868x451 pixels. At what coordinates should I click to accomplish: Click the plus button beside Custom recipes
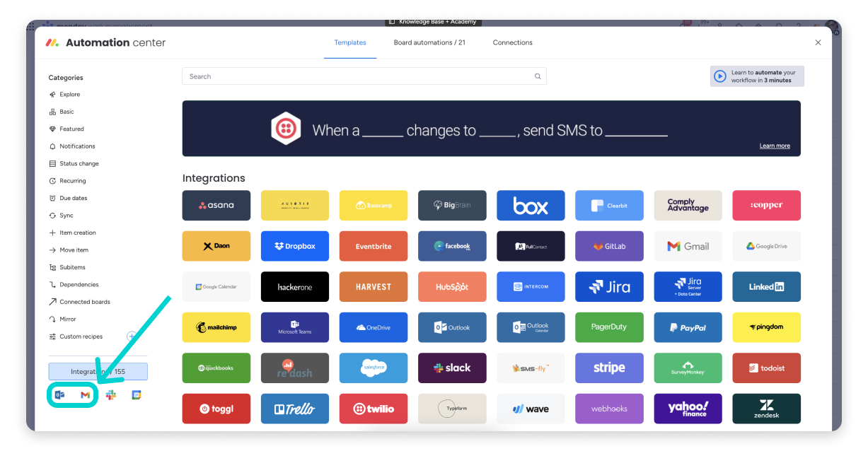pos(132,336)
